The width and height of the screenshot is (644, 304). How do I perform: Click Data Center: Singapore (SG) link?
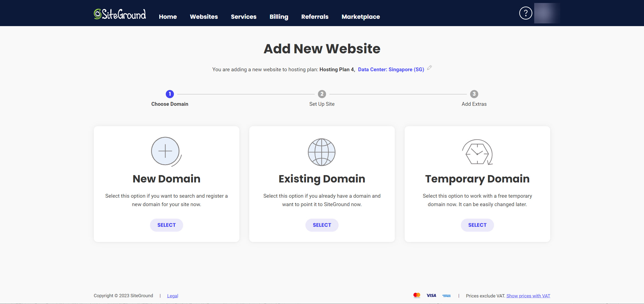coord(391,69)
